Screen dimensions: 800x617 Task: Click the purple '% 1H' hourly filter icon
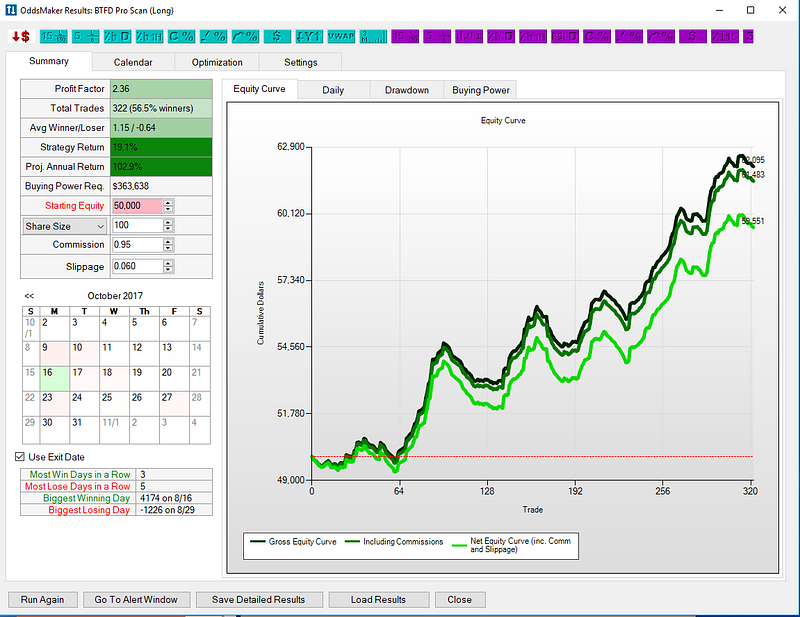pyautogui.click(x=533, y=37)
